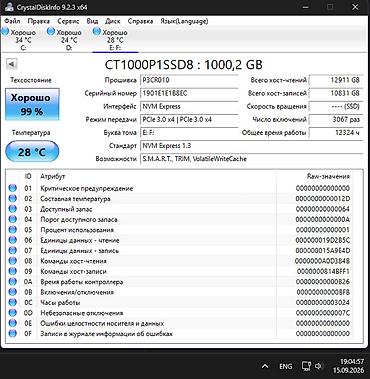Select the Критическое предупреждение row
This screenshot has width=370, height=379.
pos(180,188)
